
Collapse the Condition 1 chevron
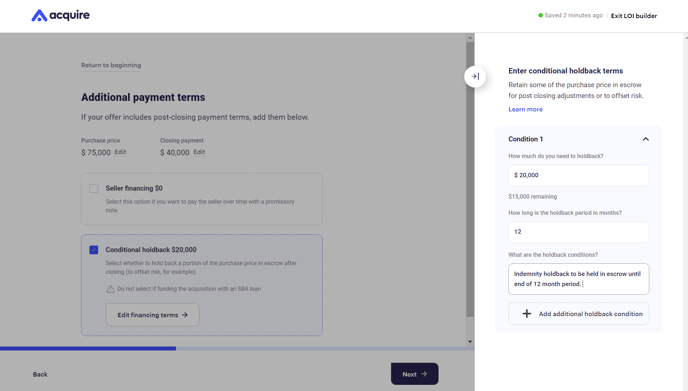pos(645,139)
